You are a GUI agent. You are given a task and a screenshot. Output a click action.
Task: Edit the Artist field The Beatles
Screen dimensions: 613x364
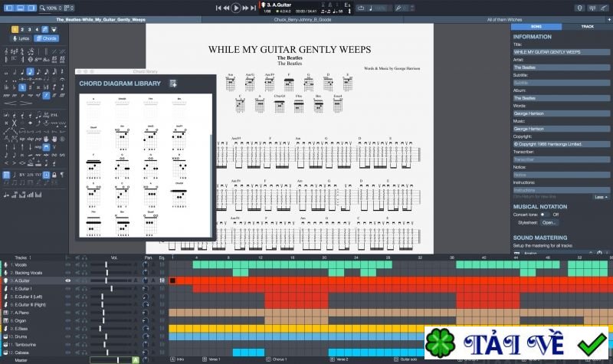(x=561, y=67)
